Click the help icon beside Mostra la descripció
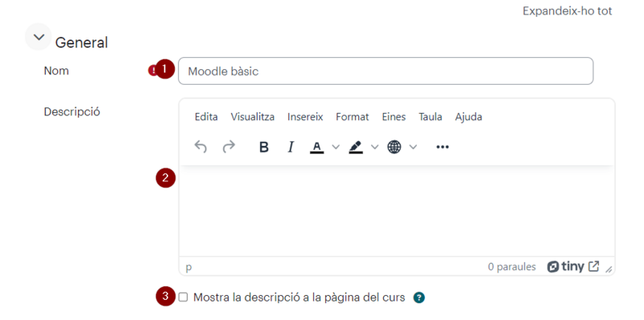644x320 pixels. coord(419,297)
